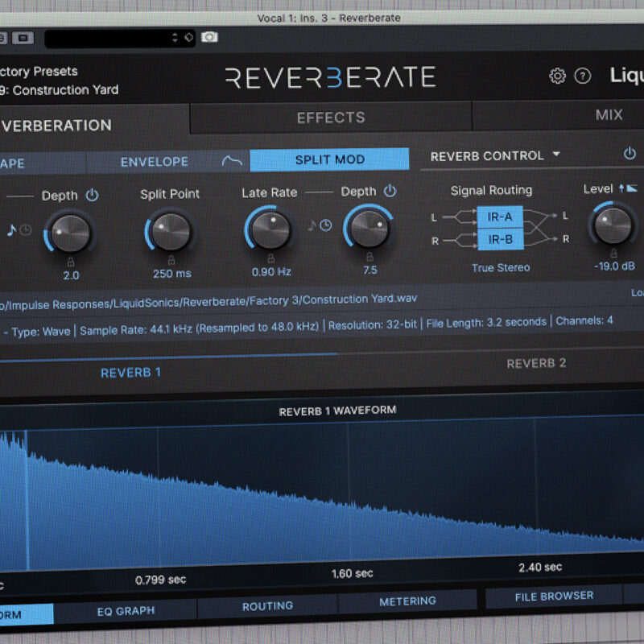Viewport: 644px width, 644px height.
Task: Click the 250 ms Split Point value
Action: pos(172,274)
